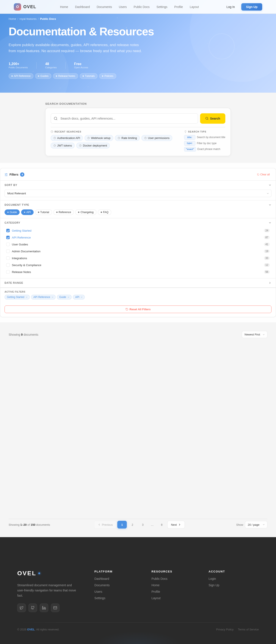Screen dimensions: 276x644
Task: Check Admin Documentation category checkbox
Action: pos(8,251)
